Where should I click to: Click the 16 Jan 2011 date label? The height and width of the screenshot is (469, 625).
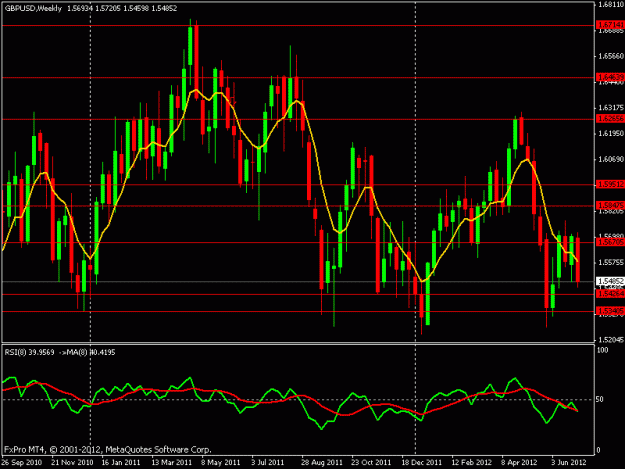(121, 463)
